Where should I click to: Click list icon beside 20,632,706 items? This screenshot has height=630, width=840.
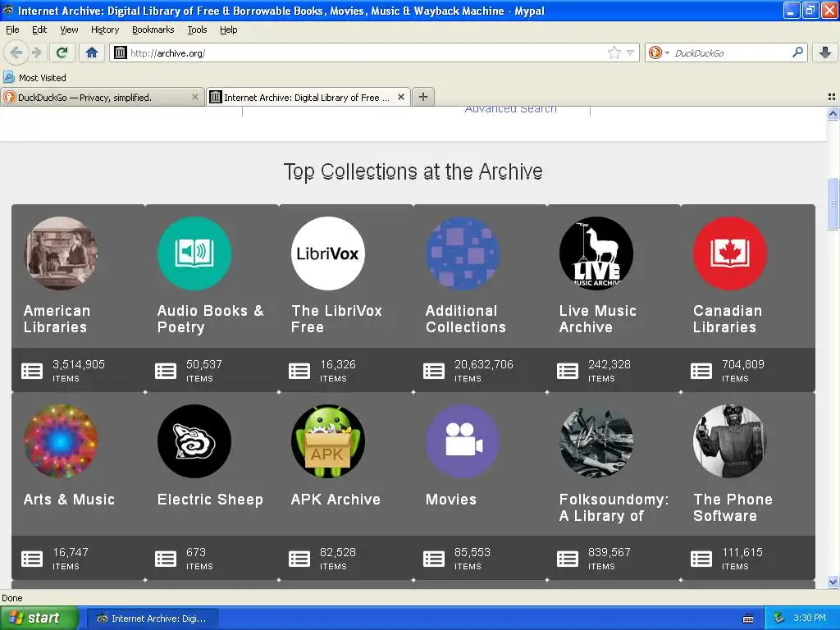tap(434, 371)
